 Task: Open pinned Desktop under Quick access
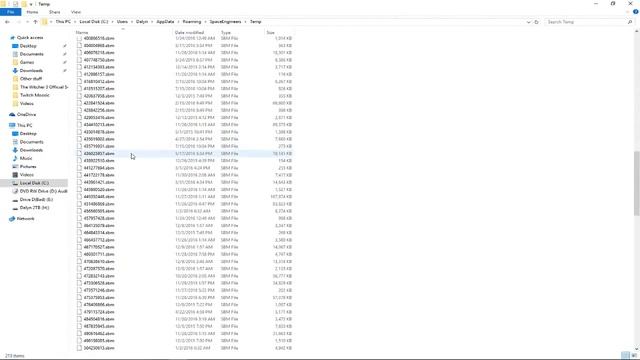[x=28, y=46]
